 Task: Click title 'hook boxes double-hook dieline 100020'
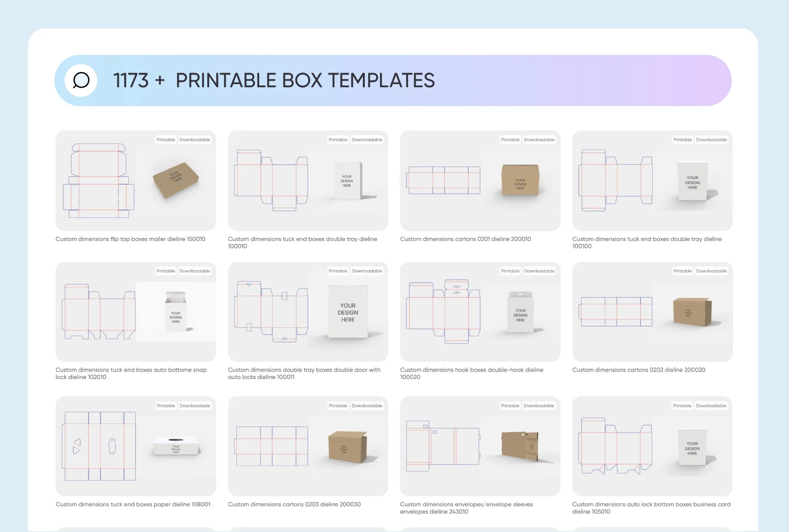(472, 374)
